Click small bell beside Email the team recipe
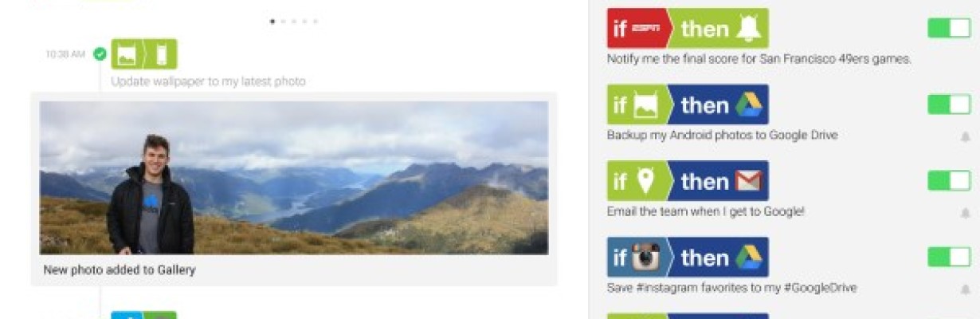 (x=966, y=214)
